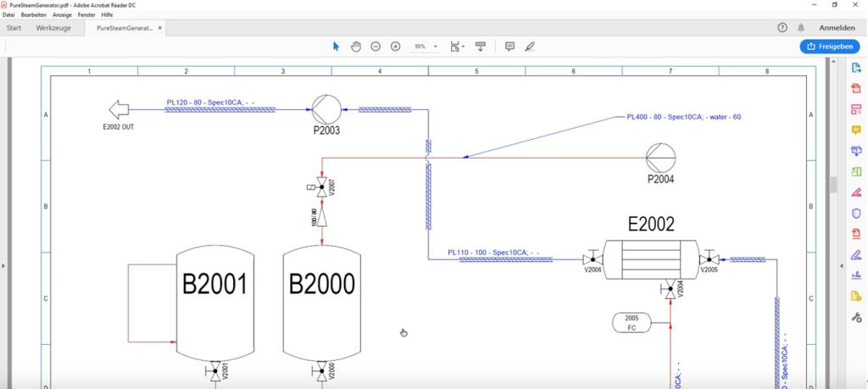The width and height of the screenshot is (868, 389).
Task: Click the zoom out minus button
Action: pyautogui.click(x=376, y=46)
